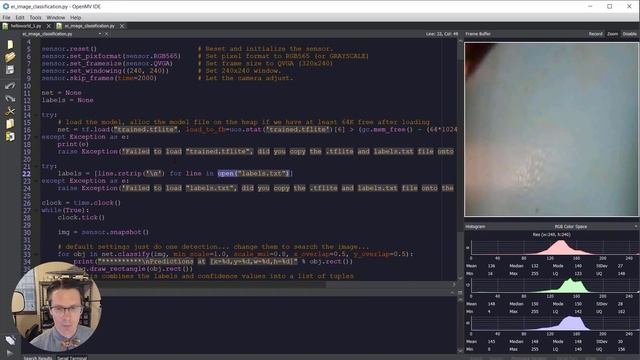Viewport: 640px width, 360px height.
Task: Open the Tools menu
Action: click(36, 18)
